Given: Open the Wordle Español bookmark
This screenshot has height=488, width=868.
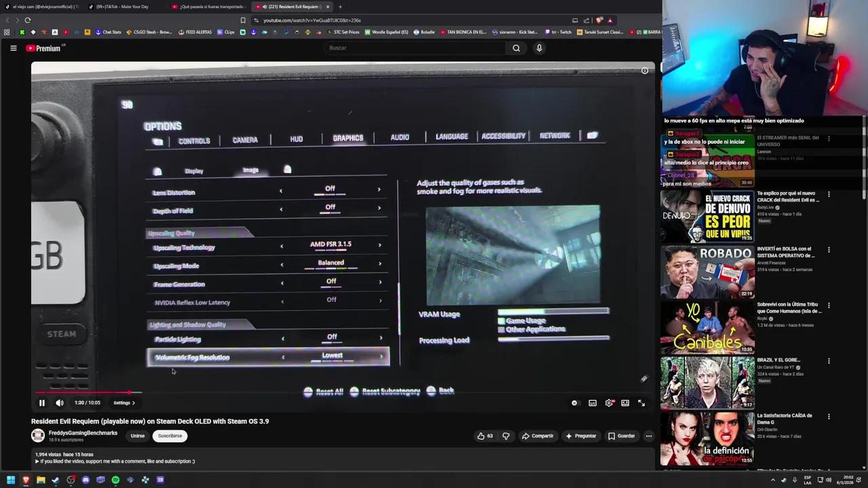Looking at the screenshot, I should tap(387, 32).
